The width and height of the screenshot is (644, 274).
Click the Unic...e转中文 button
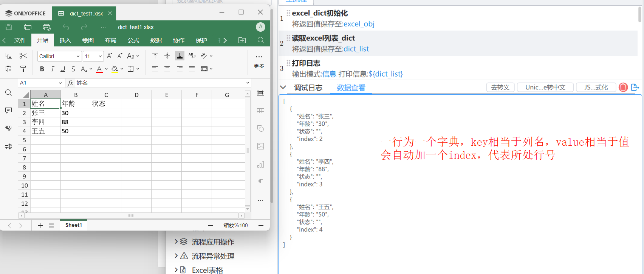pos(545,88)
